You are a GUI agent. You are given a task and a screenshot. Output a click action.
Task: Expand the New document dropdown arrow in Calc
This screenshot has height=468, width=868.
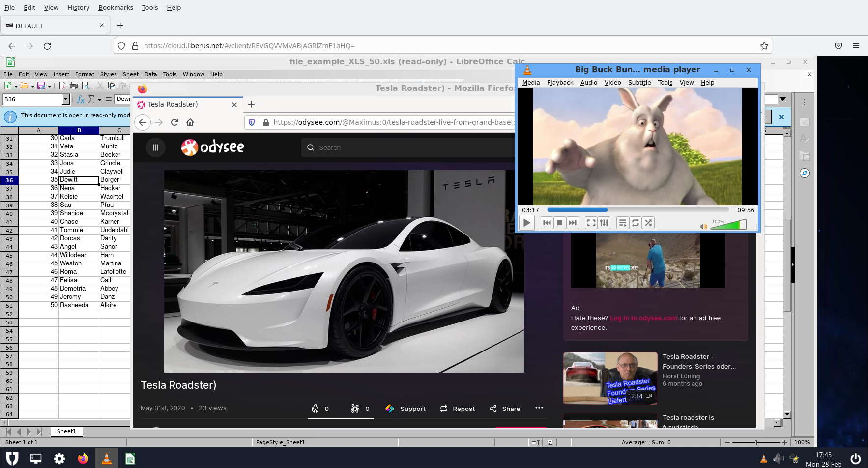16,86
